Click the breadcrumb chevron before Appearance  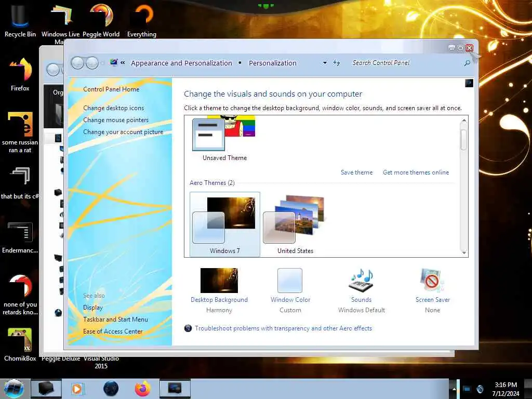click(123, 63)
